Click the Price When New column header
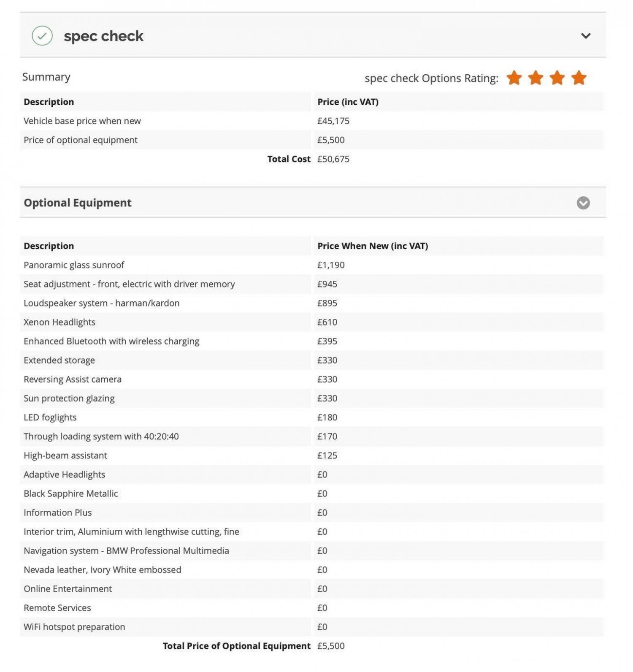The image size is (633, 672). coord(373,246)
